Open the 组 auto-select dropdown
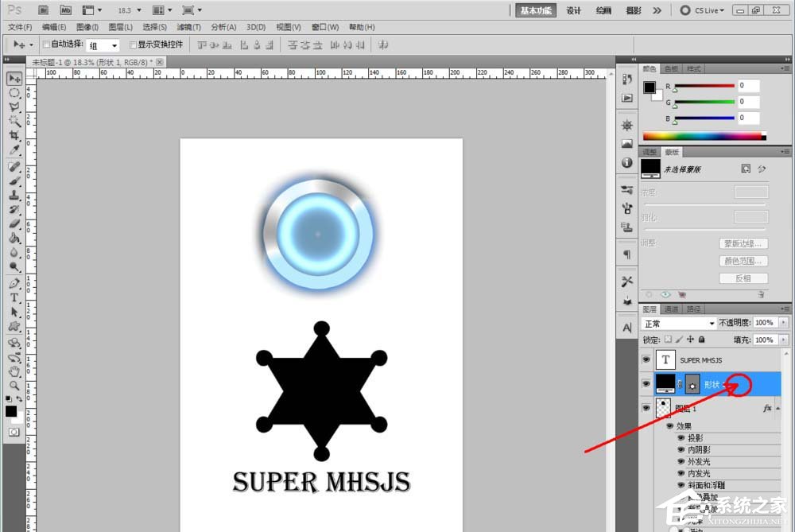 pos(103,45)
